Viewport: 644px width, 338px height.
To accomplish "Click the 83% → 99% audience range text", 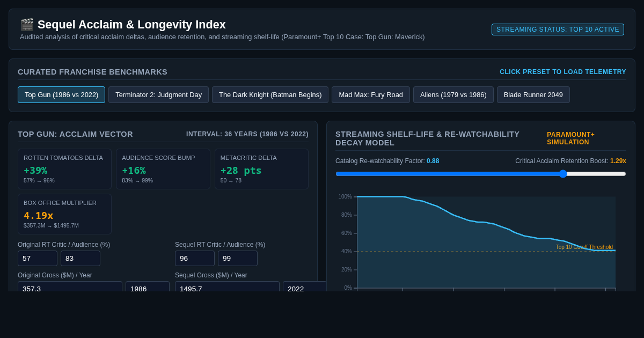I will pos(137,181).
